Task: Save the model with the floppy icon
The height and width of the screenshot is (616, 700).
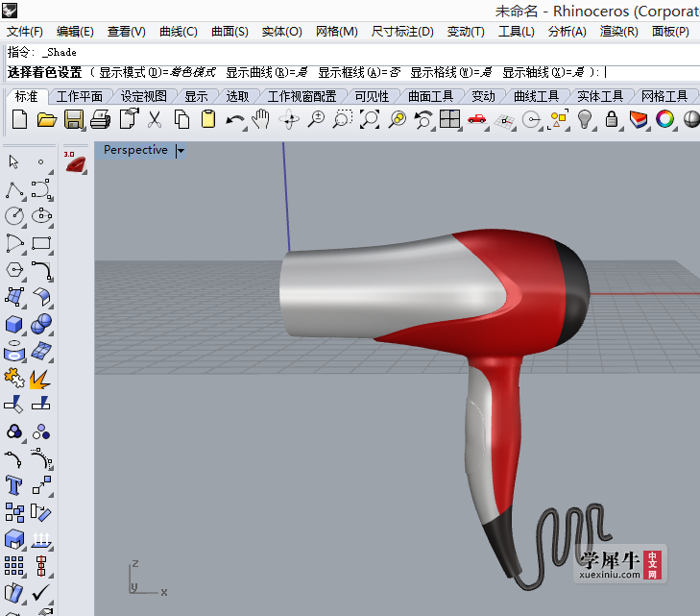Action: [74, 120]
